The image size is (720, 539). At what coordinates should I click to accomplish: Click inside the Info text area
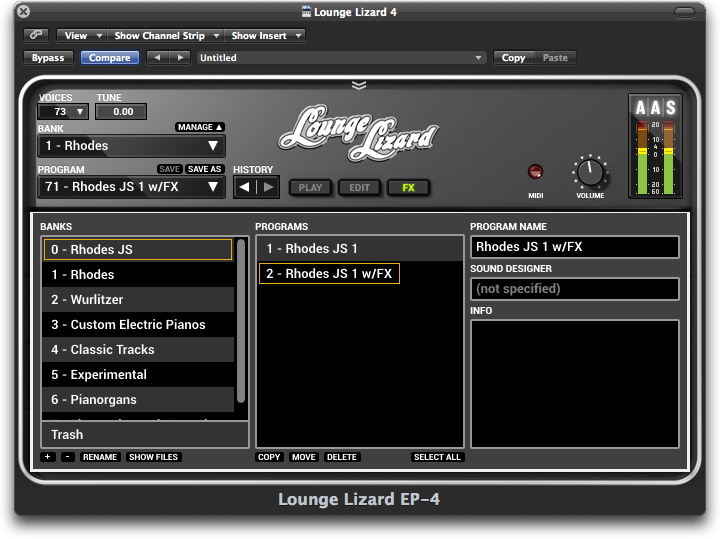(x=574, y=384)
